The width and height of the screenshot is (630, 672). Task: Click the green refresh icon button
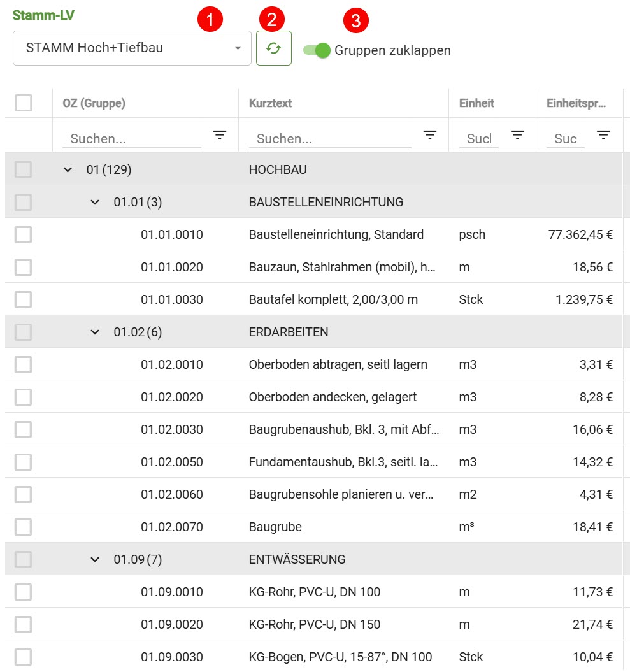tap(273, 48)
